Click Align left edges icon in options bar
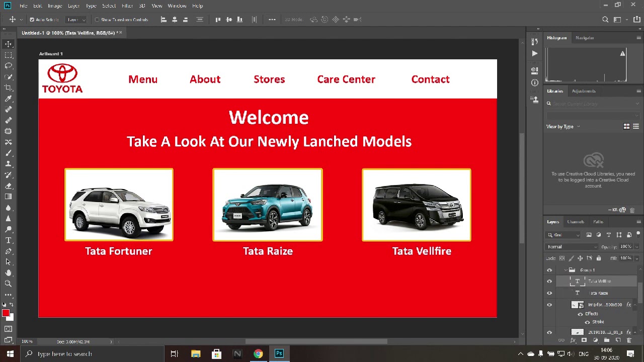This screenshot has height=362, width=644. click(x=164, y=20)
